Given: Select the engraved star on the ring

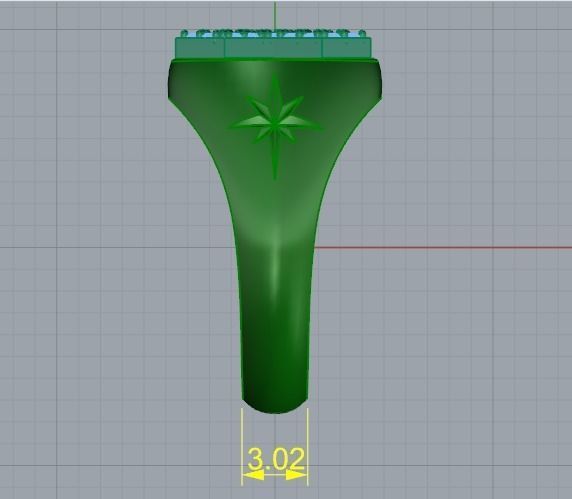Looking at the screenshot, I should point(276,125).
